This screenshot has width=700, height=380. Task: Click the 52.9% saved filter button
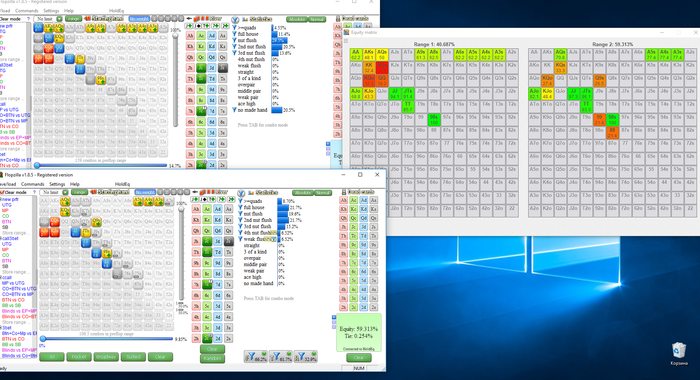(x=305, y=357)
